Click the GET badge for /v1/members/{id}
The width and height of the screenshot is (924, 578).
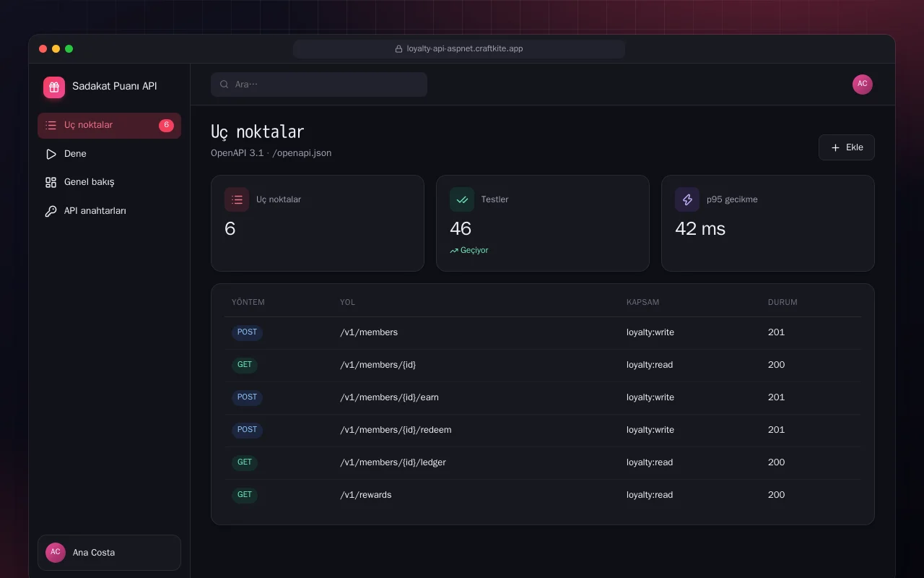(x=245, y=365)
